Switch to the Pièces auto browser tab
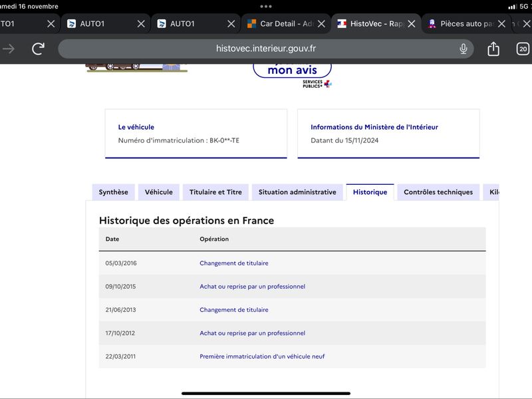532x399 pixels. tap(466, 24)
